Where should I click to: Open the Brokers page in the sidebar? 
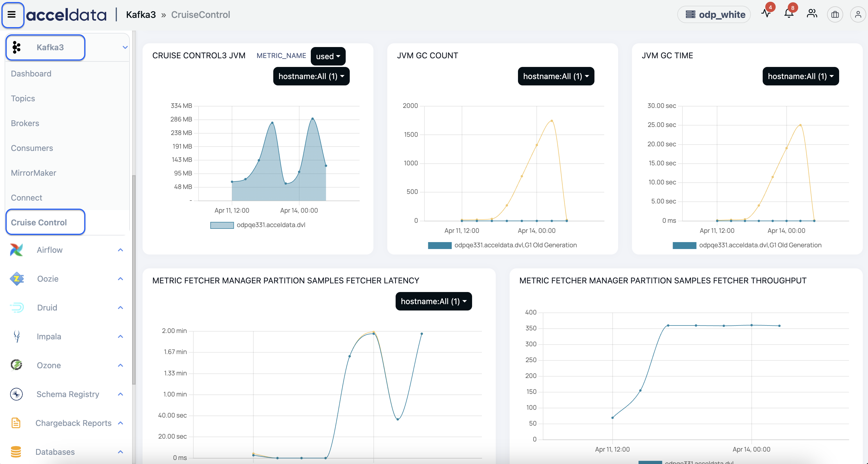pyautogui.click(x=25, y=123)
